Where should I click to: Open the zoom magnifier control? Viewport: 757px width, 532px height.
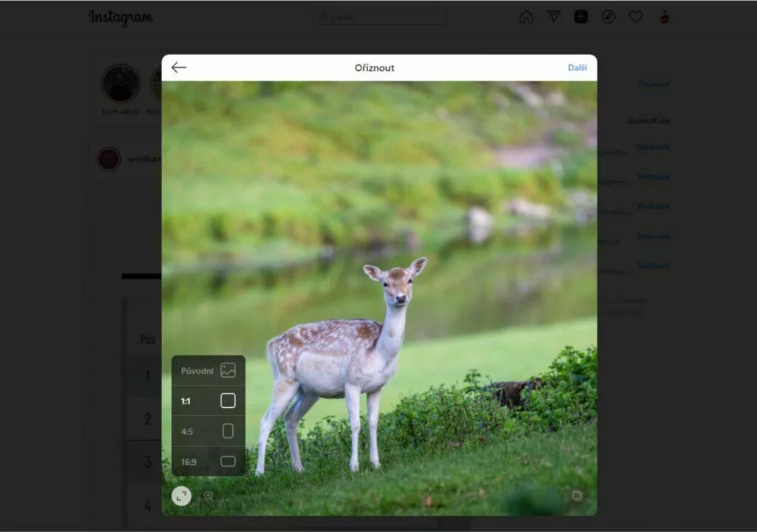(x=208, y=496)
